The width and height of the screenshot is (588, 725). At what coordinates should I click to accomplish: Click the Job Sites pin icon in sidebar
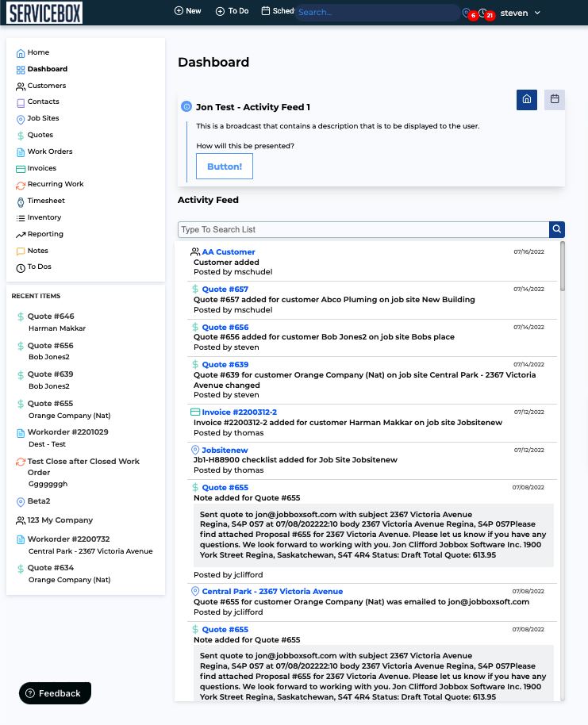tap(21, 120)
